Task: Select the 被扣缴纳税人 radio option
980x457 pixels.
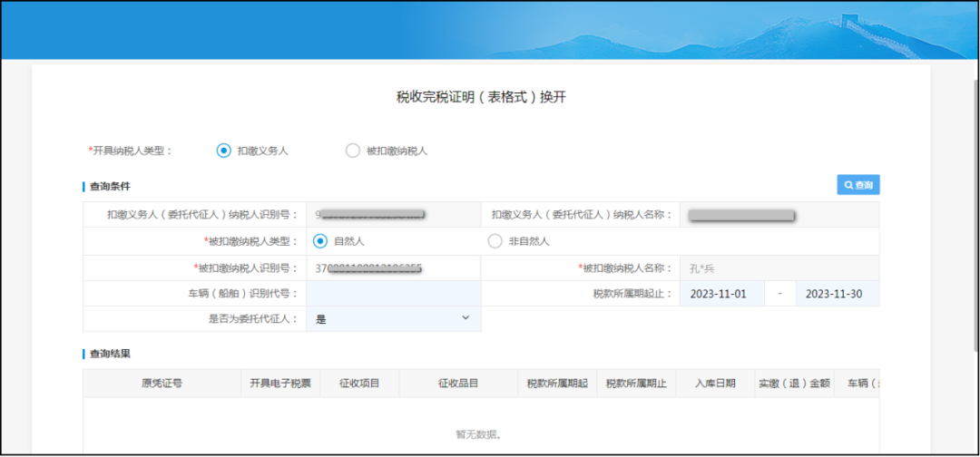Action: pos(353,151)
